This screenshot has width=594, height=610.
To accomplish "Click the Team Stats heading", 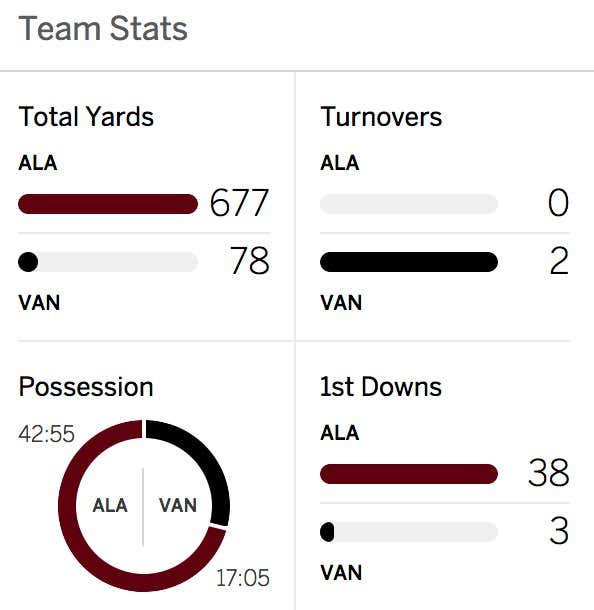I will [x=103, y=28].
